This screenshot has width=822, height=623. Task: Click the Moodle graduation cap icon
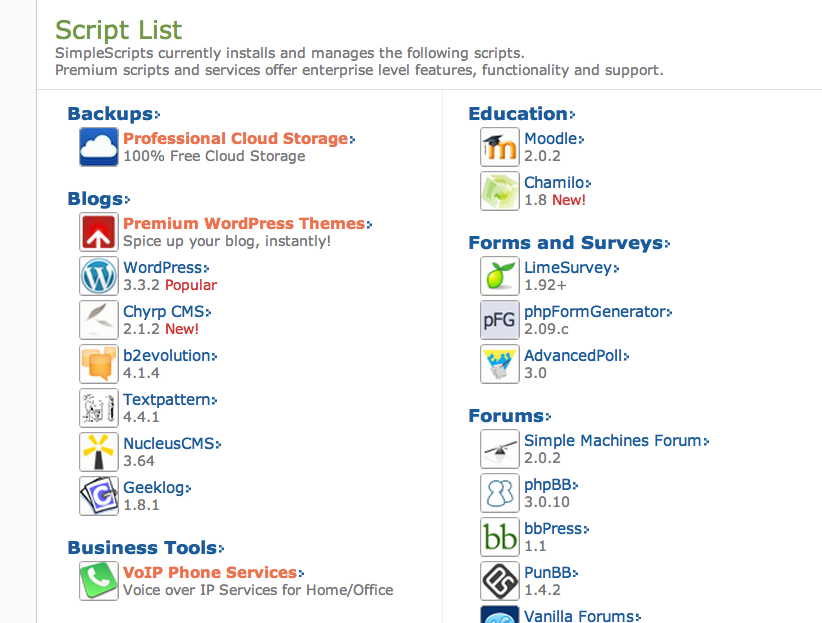click(500, 147)
